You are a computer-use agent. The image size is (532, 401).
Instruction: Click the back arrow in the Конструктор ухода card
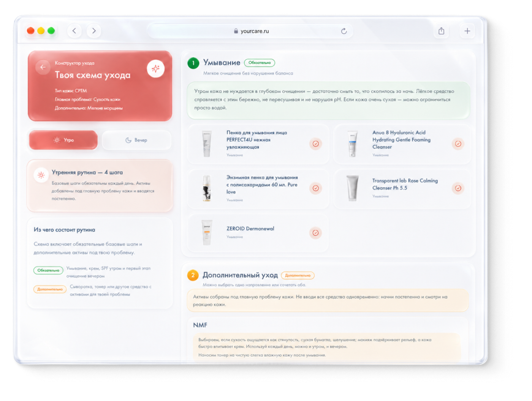tap(43, 67)
